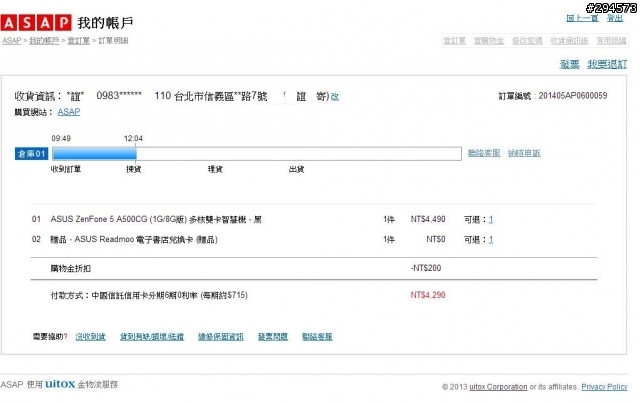640x402 pixels.
Task: Click the 09:49 timestamp label
Action: (61, 138)
